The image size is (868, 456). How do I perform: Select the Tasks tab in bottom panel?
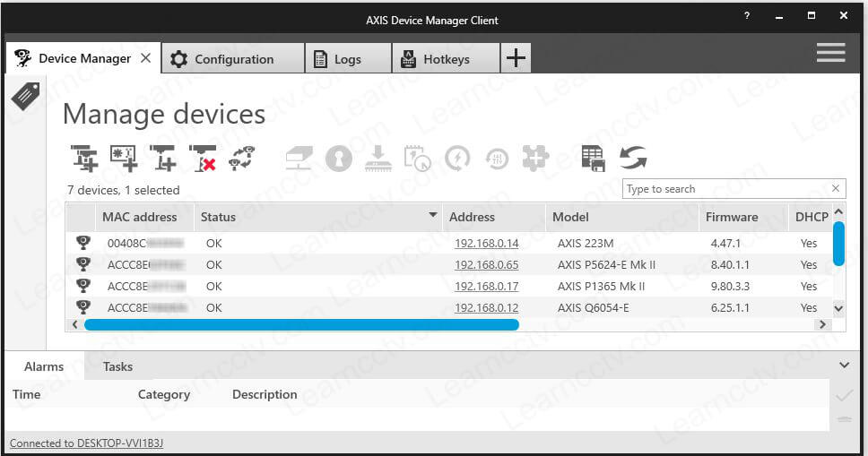coord(117,366)
